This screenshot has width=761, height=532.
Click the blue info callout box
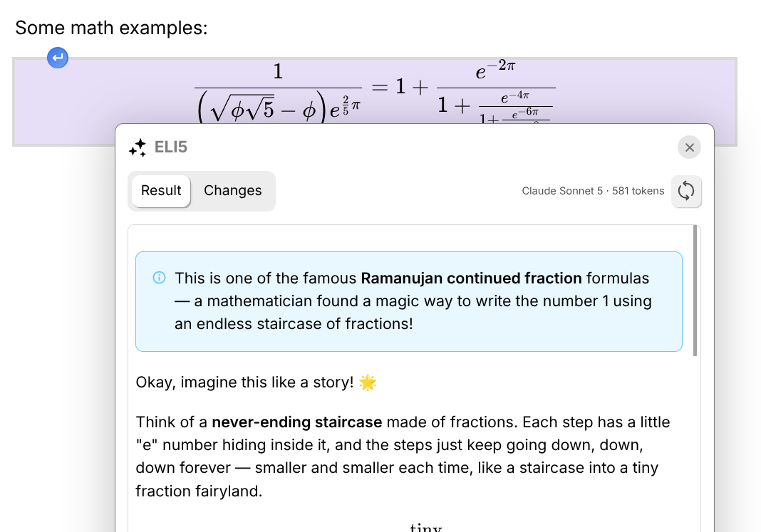[409, 301]
